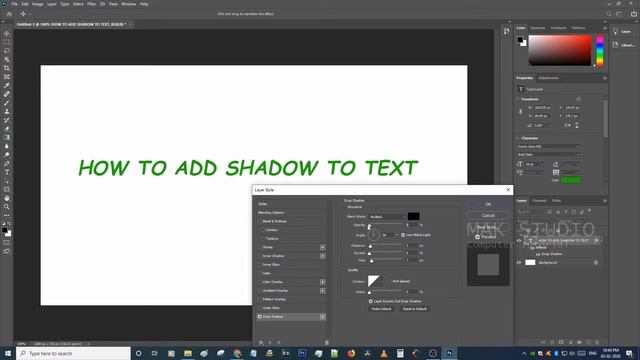Select the Crop tool
This screenshot has width=640, height=360.
pyautogui.click(x=7, y=68)
